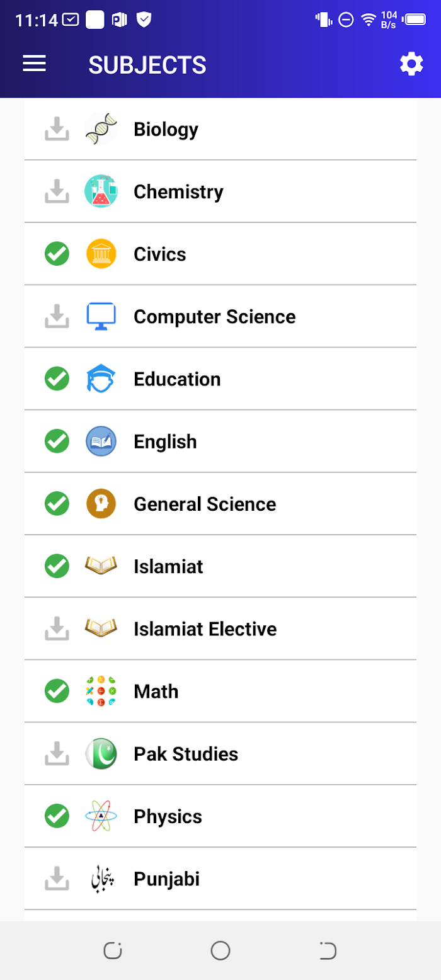Open the Math subject
Viewport: 441px width, 980px height.
click(220, 691)
